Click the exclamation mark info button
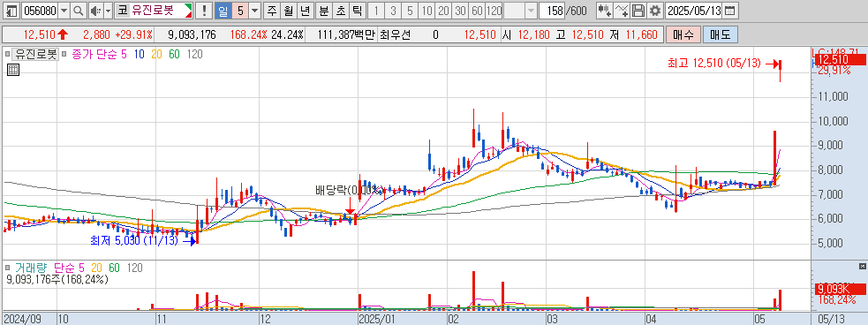This screenshot has height=325, width=868. click(x=204, y=10)
